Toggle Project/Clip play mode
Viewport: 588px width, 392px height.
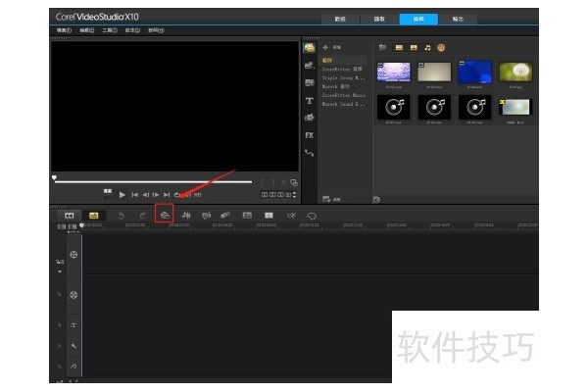[x=108, y=193]
